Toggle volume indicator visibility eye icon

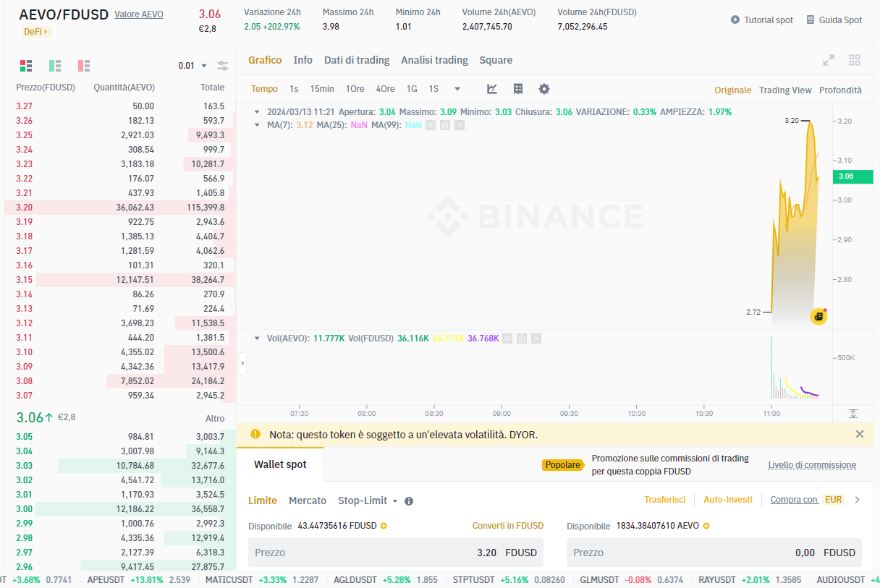click(x=507, y=338)
